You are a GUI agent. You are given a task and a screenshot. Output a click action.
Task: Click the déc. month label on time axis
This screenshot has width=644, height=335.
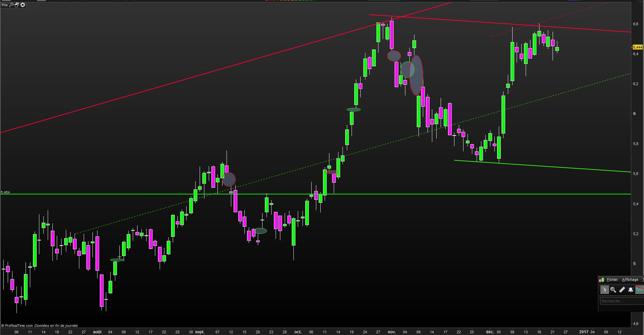[x=490, y=332]
